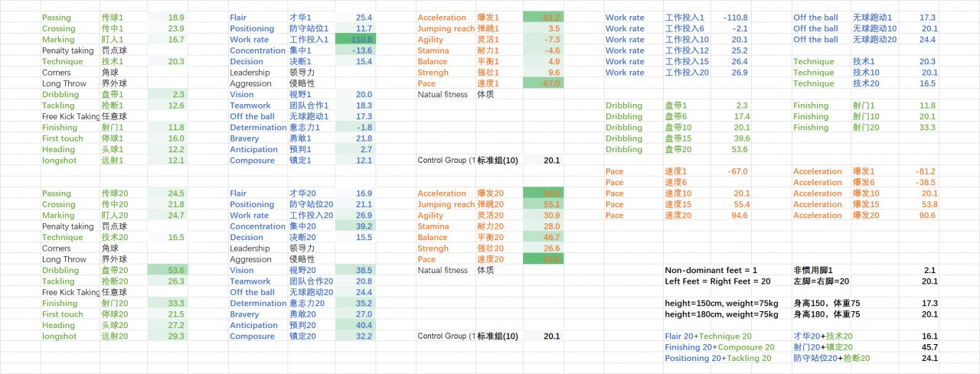980x374 pixels.
Task: Select the Work rate value -110.8 green cell
Action: (x=354, y=39)
